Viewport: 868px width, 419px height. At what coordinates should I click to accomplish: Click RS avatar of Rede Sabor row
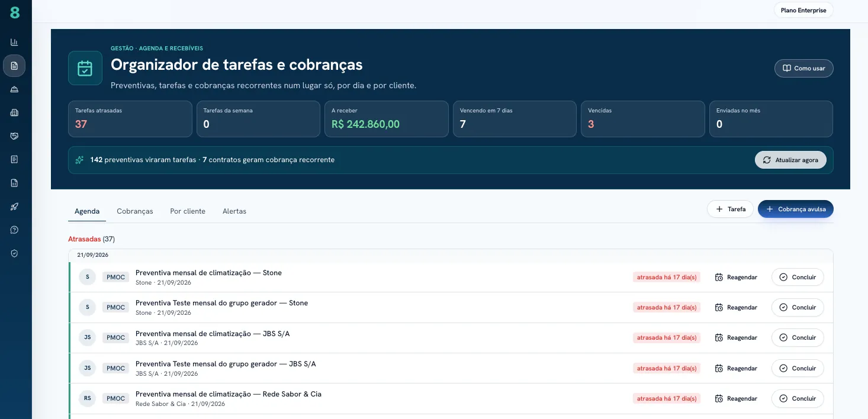point(87,398)
